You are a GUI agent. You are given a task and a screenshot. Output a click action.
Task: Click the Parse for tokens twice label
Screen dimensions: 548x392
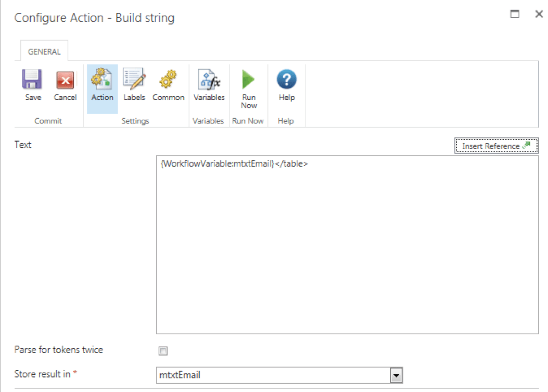pyautogui.click(x=59, y=350)
